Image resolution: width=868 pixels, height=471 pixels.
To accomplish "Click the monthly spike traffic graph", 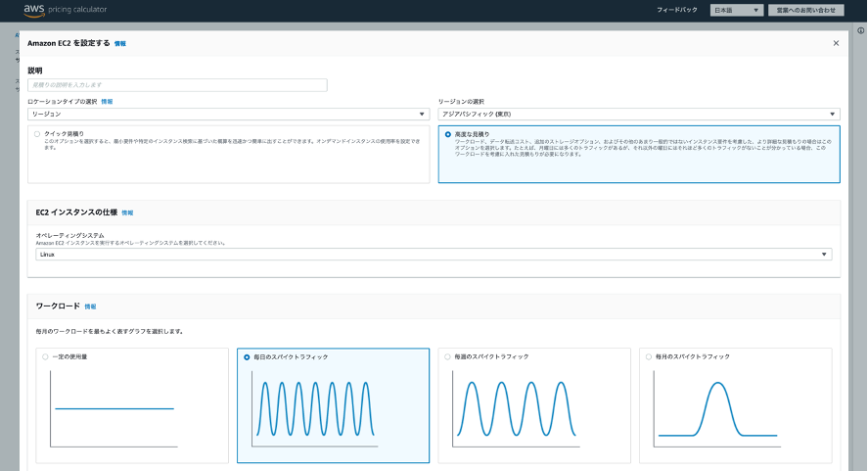I will pyautogui.click(x=718, y=409).
